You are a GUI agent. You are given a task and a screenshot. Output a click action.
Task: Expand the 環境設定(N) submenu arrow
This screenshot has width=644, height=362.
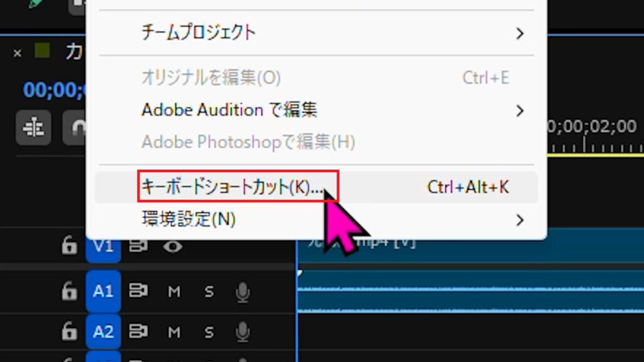[519, 220]
